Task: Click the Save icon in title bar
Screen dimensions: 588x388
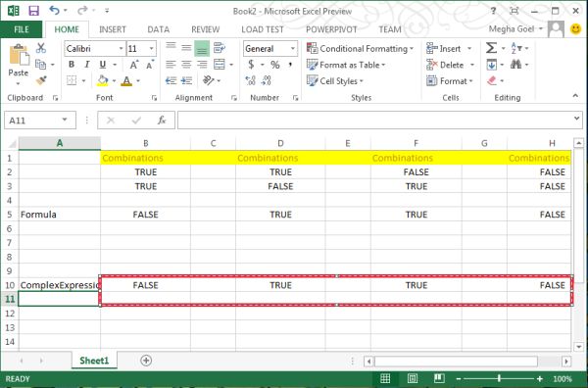Action: click(x=33, y=11)
